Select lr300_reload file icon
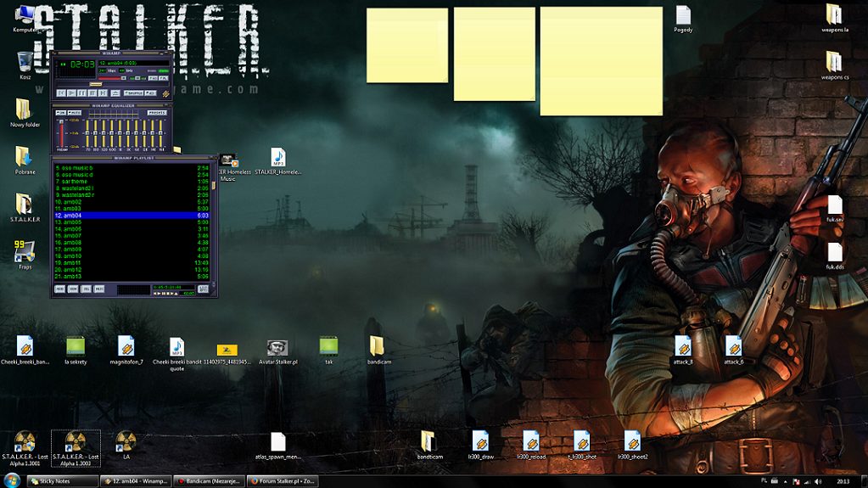Image resolution: width=868 pixels, height=488 pixels. pyautogui.click(x=531, y=445)
